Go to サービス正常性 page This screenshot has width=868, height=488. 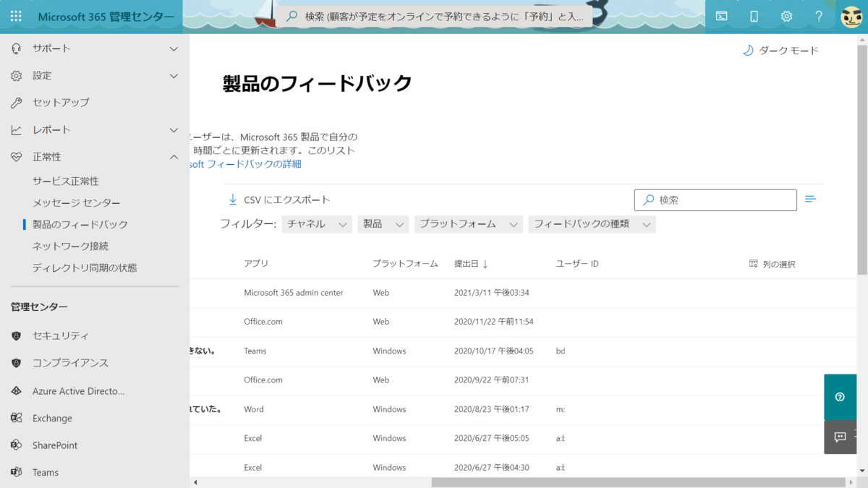66,181
